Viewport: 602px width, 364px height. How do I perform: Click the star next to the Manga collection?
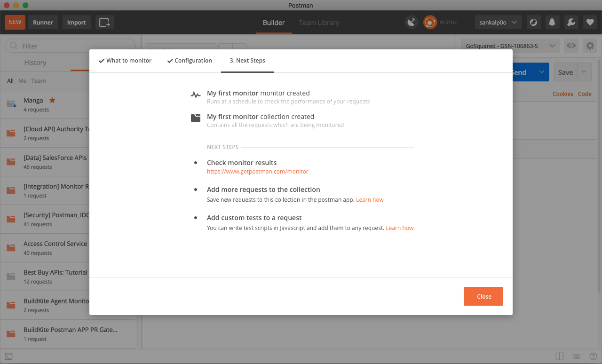point(52,100)
